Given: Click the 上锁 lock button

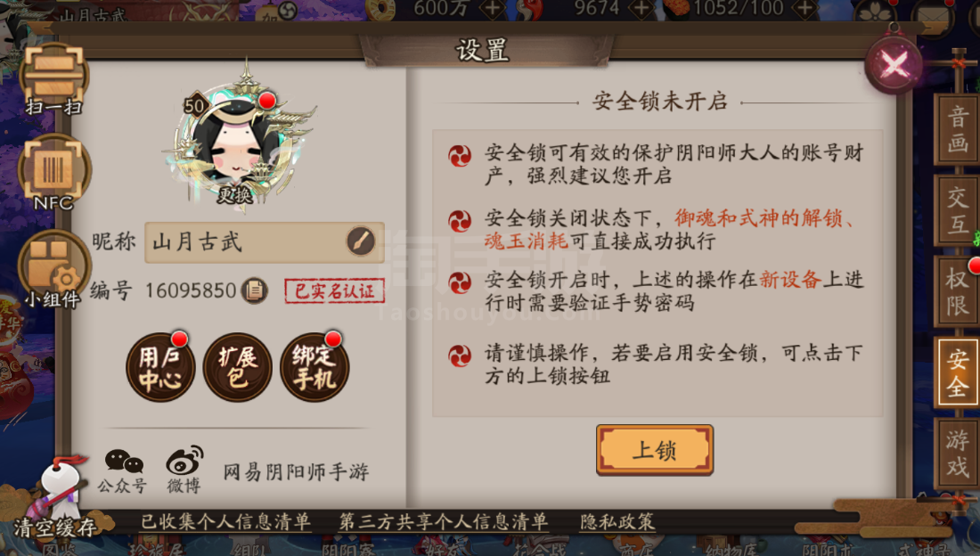Looking at the screenshot, I should coord(655,450).
